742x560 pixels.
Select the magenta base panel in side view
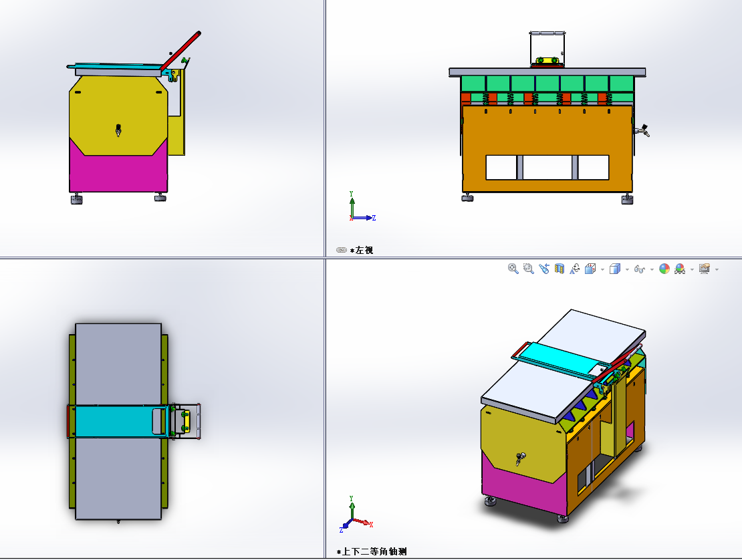click(x=118, y=172)
